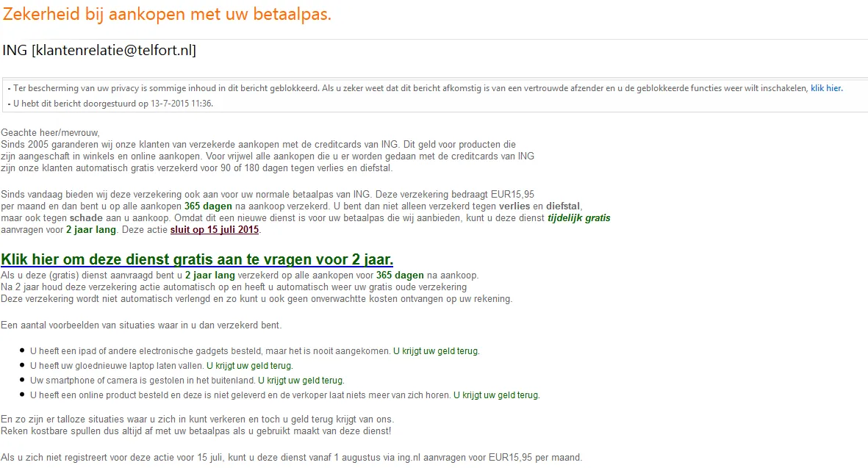
Task: Click the line starting 'Na 2 jaar houd deze'
Action: click(234, 287)
